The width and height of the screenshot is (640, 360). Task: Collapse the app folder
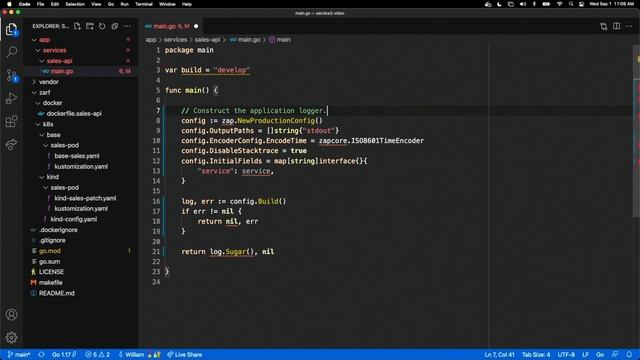(81, 40)
